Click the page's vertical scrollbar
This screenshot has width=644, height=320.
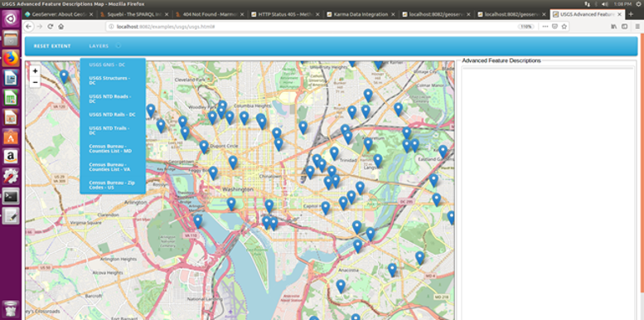tap(642, 164)
